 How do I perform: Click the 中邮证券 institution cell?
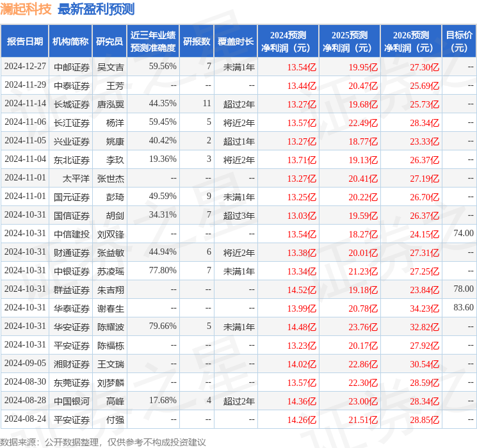click(x=72, y=67)
